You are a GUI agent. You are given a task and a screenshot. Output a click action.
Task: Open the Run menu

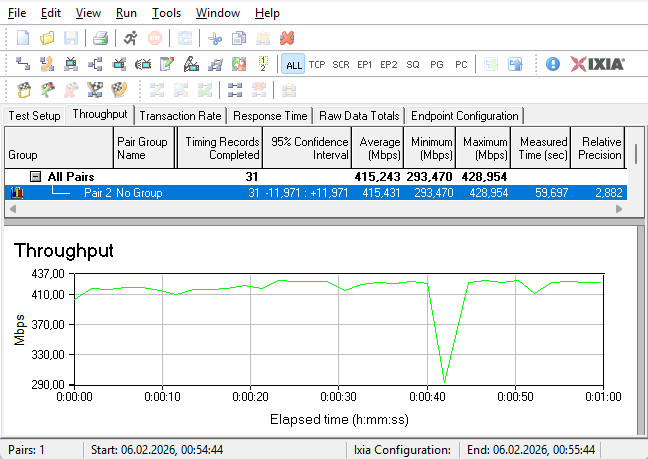tap(126, 13)
